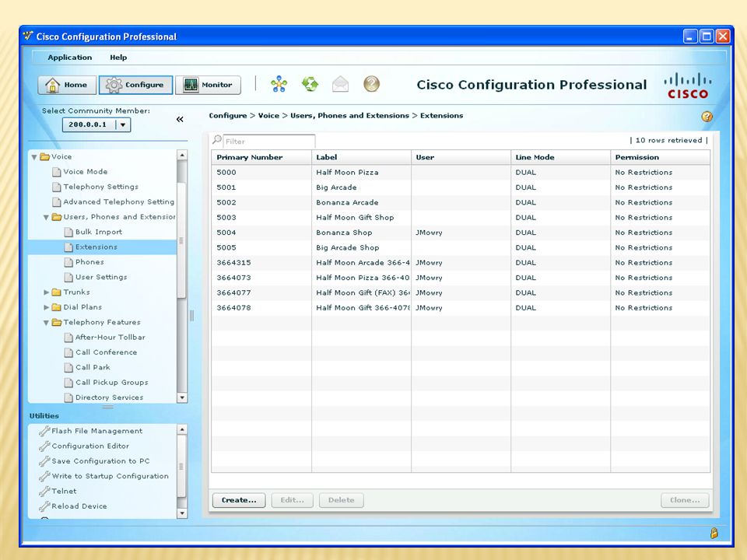Select extension 5000 row
Image resolution: width=747 pixels, height=560 pixels.
tap(461, 173)
